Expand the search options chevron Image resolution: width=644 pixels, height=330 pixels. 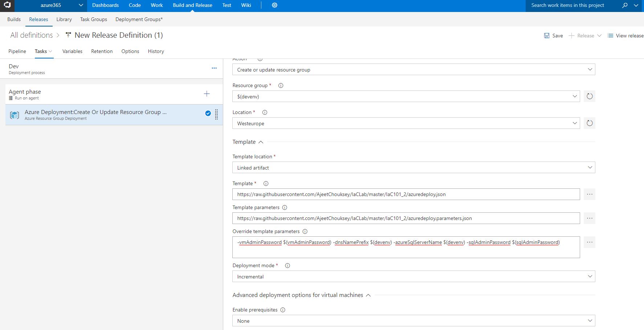(636, 5)
